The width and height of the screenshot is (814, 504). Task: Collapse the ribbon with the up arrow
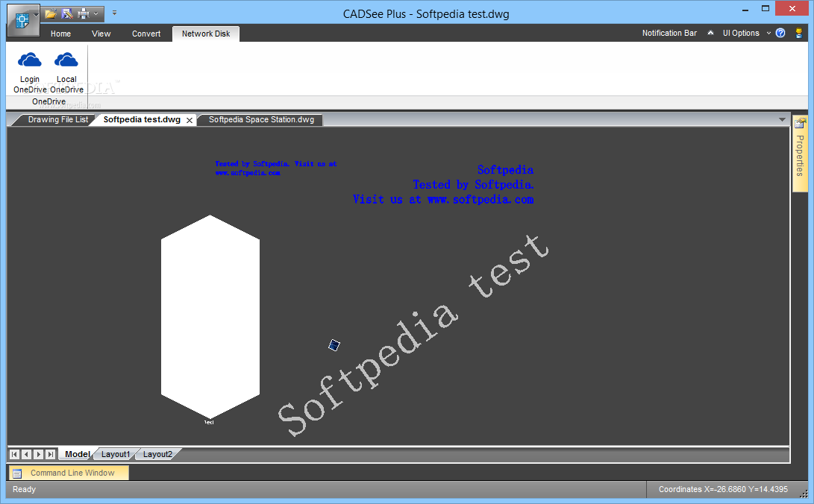tap(710, 33)
